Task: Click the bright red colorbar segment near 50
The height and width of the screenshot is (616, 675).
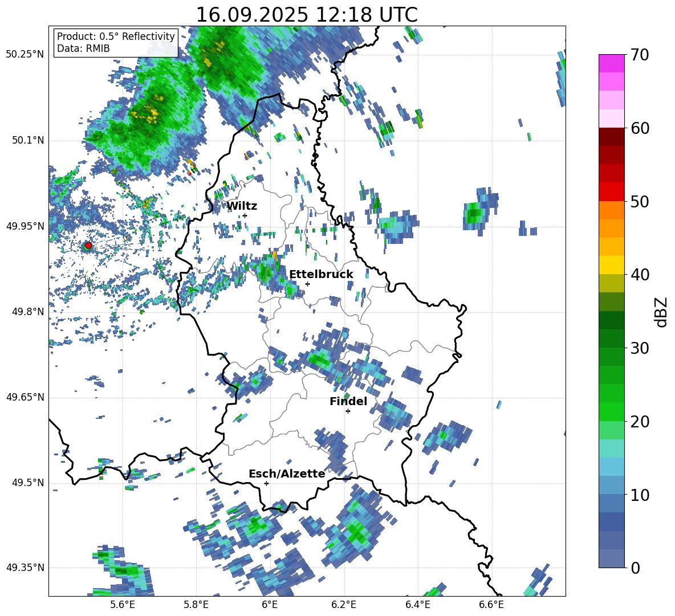Action: (x=611, y=192)
